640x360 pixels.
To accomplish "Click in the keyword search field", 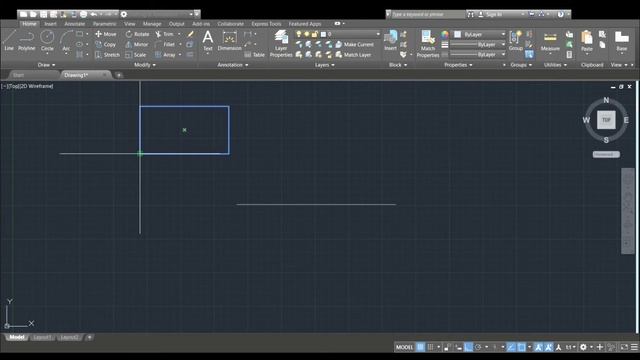I will pyautogui.click(x=428, y=14).
